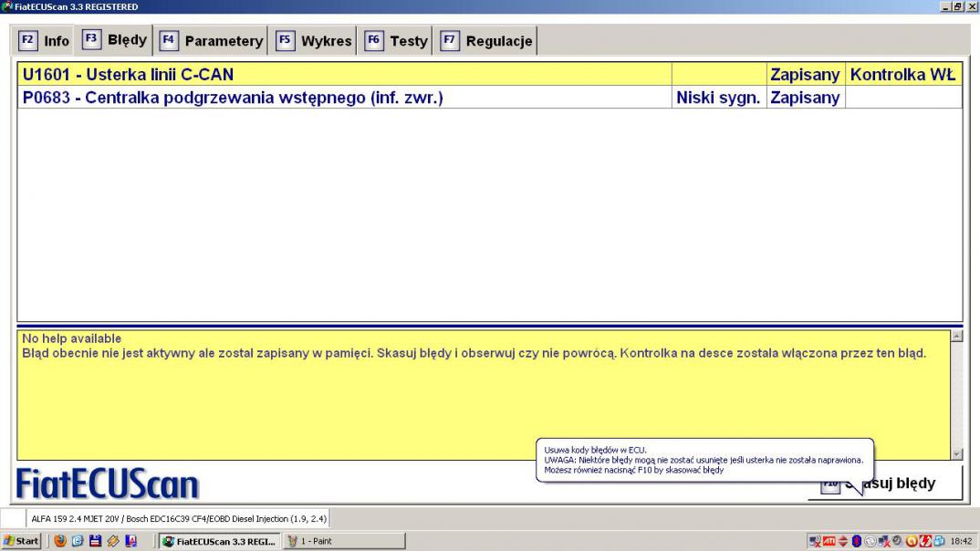The height and width of the screenshot is (551, 980).
Task: Open ATI tray icon
Action: [x=829, y=541]
